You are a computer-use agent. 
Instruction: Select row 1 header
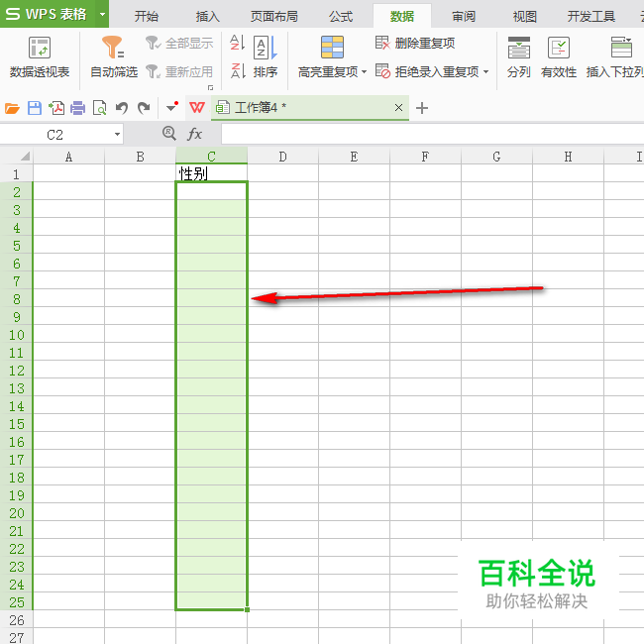pos(17,174)
